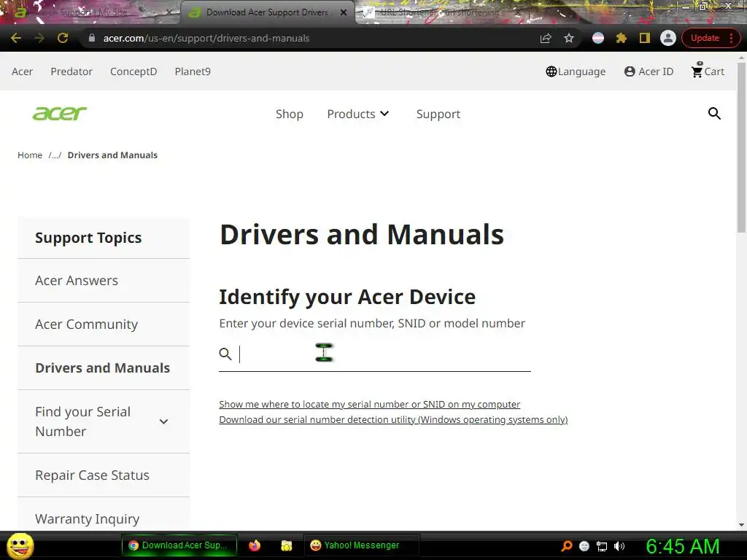Open the smiley Start button on the taskbar

point(20,545)
